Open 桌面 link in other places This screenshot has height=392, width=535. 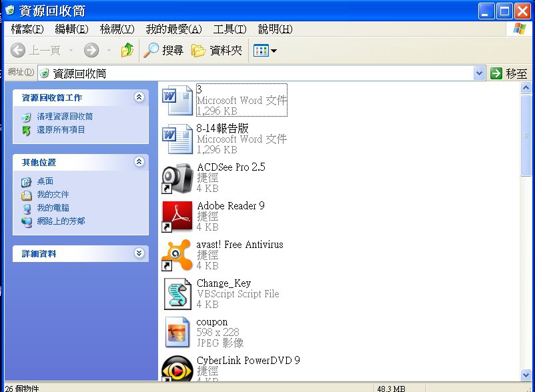pyautogui.click(x=45, y=181)
